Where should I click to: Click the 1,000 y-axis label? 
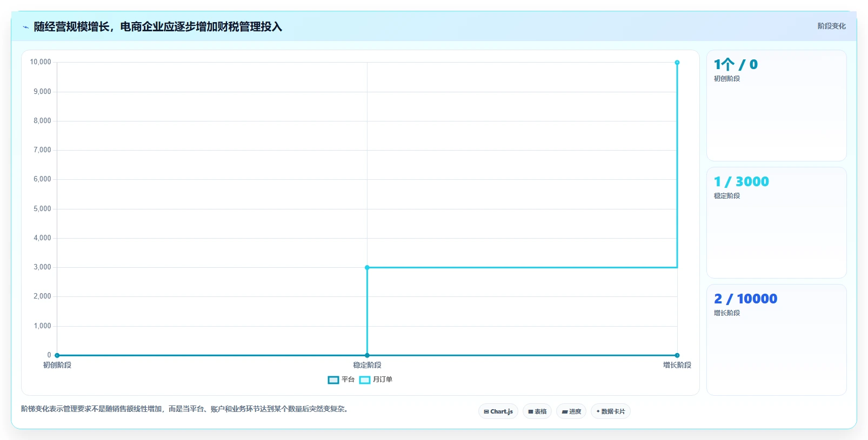coord(42,326)
